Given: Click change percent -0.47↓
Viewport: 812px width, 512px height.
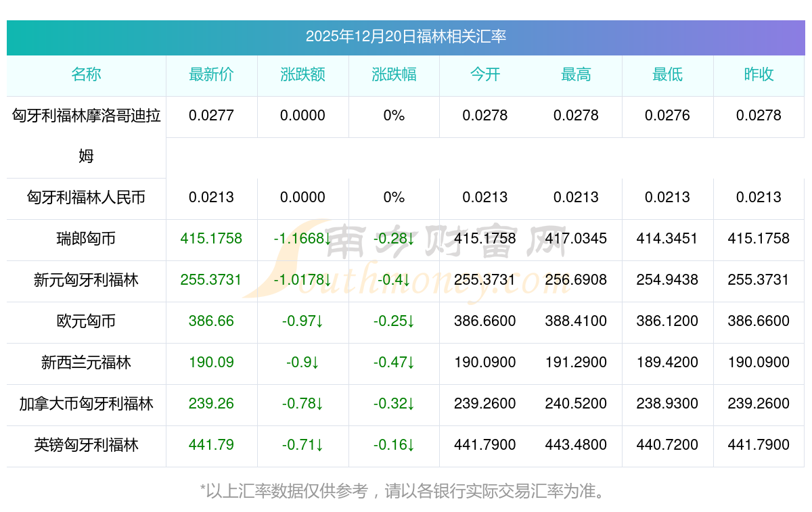Looking at the screenshot, I should [x=394, y=363].
